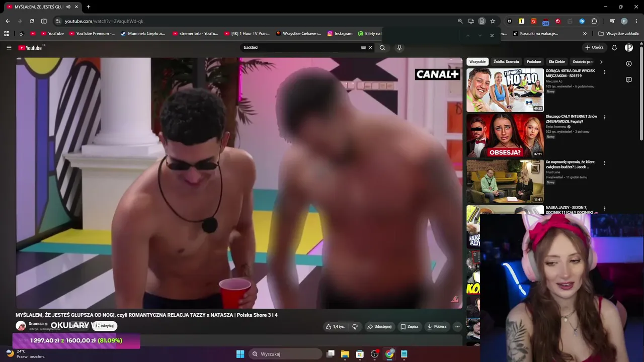644x362 pixels.
Task: Open options for Co naprawdę sprawia video
Action: pyautogui.click(x=605, y=163)
